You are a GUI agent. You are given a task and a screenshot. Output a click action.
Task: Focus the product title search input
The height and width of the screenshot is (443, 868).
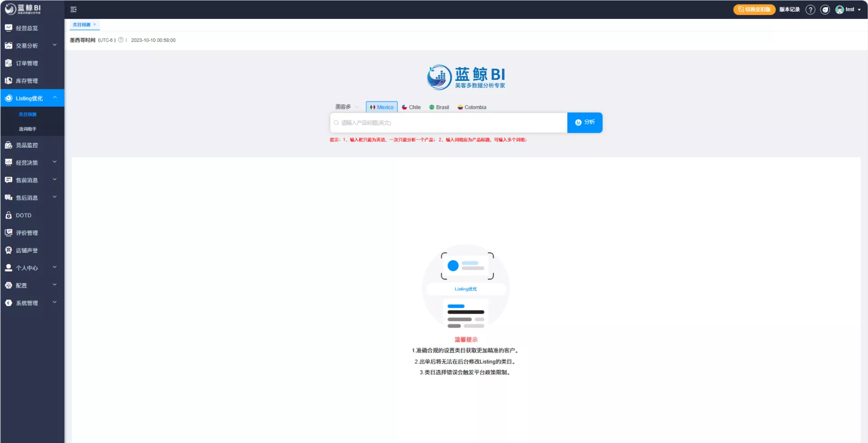point(449,123)
